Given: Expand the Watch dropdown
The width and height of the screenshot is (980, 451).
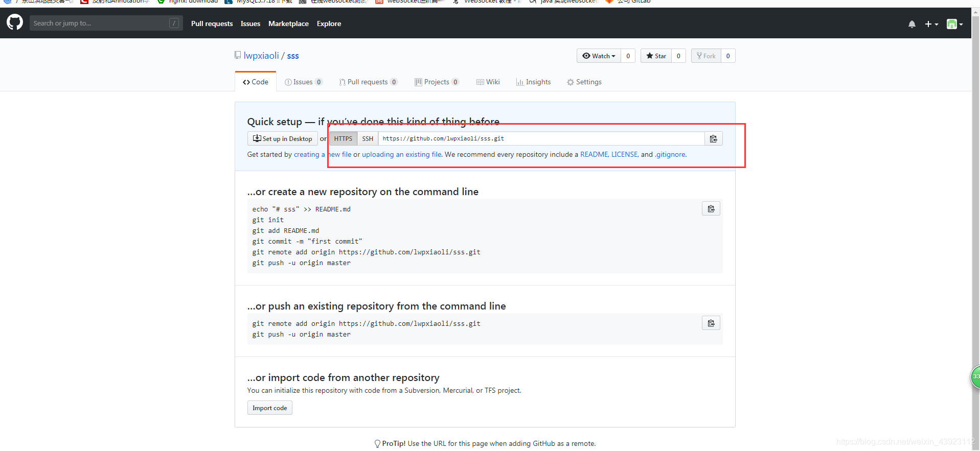Looking at the screenshot, I should click(x=599, y=56).
